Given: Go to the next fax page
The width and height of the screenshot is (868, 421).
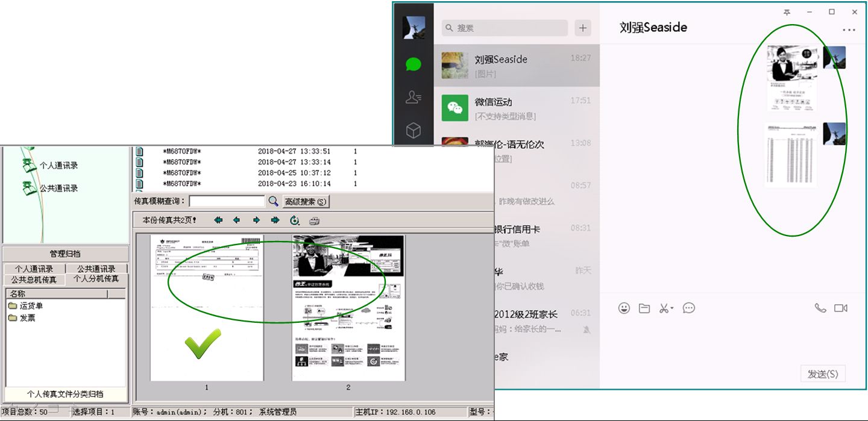Looking at the screenshot, I should point(256,220).
